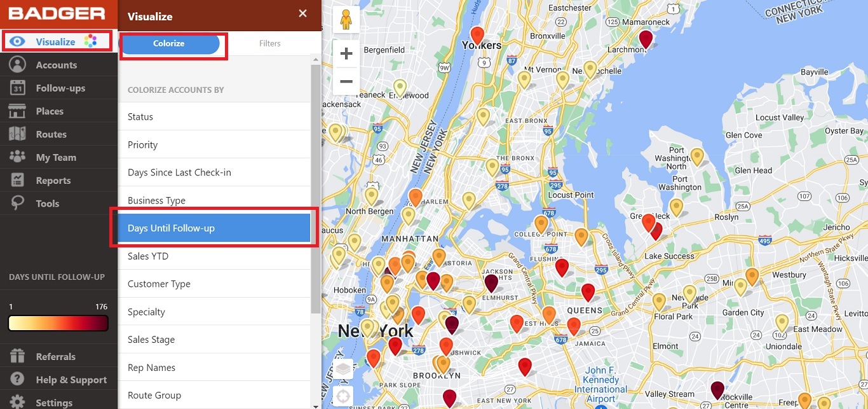This screenshot has width=868, height=409.
Task: Click the dark red pin near Larchmont
Action: (646, 39)
